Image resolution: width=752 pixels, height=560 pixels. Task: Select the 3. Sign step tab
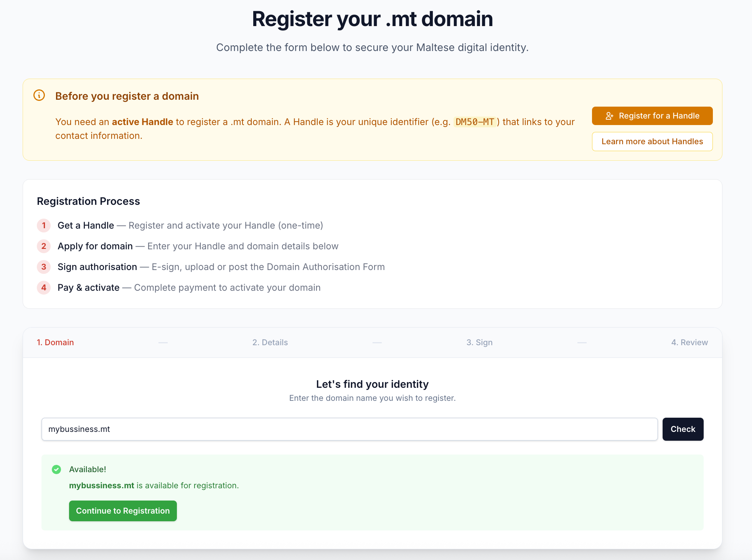pyautogui.click(x=479, y=343)
